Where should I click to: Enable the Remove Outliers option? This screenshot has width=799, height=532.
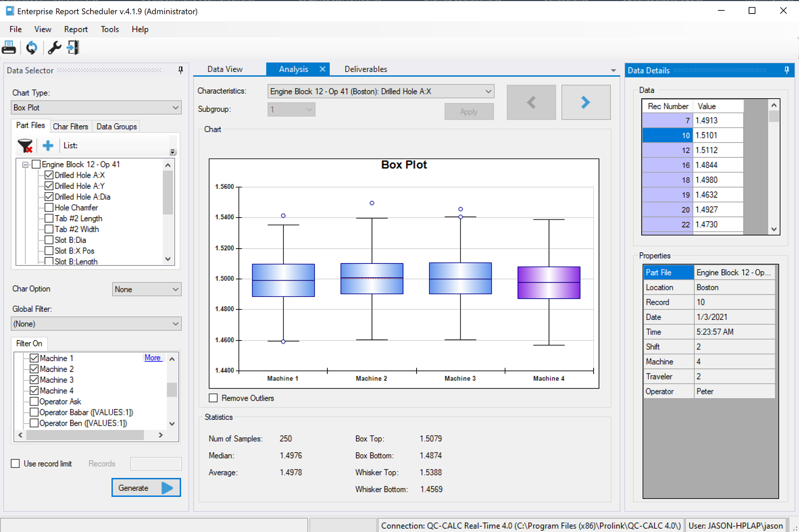(x=213, y=398)
